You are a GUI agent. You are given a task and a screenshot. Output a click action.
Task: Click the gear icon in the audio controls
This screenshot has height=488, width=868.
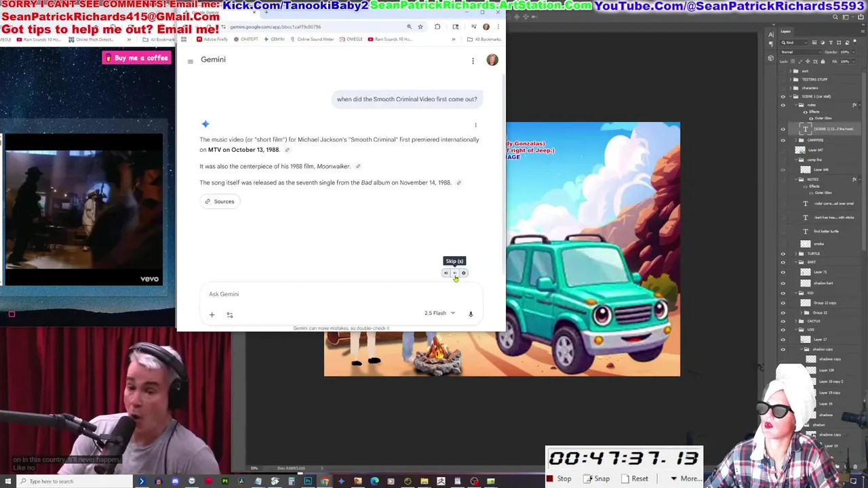pyautogui.click(x=464, y=273)
